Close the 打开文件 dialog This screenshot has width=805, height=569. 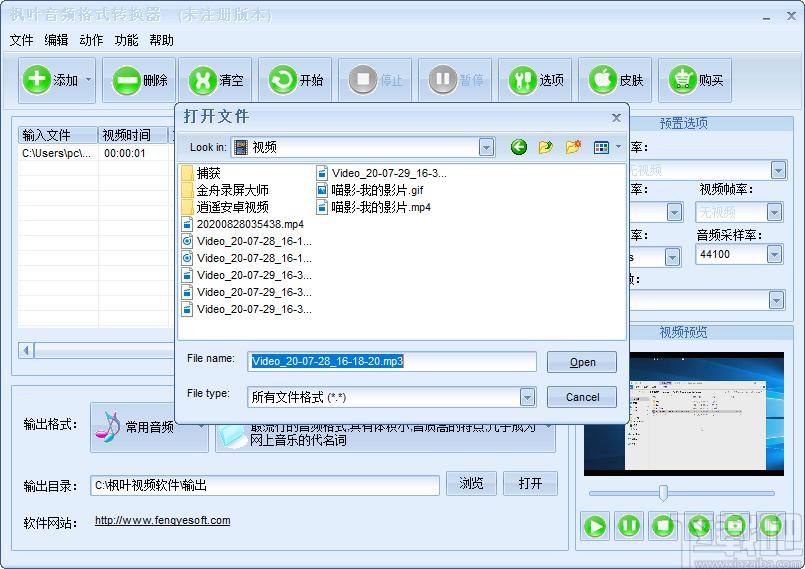(617, 118)
